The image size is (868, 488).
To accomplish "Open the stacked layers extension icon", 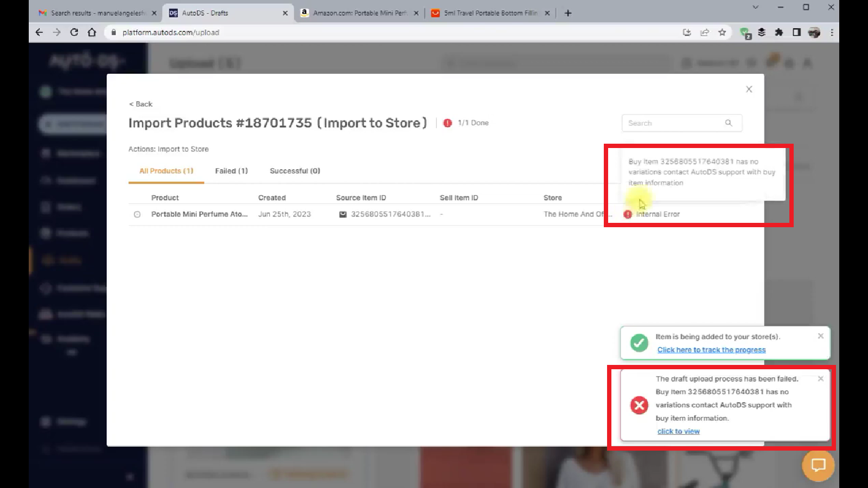I will (762, 33).
